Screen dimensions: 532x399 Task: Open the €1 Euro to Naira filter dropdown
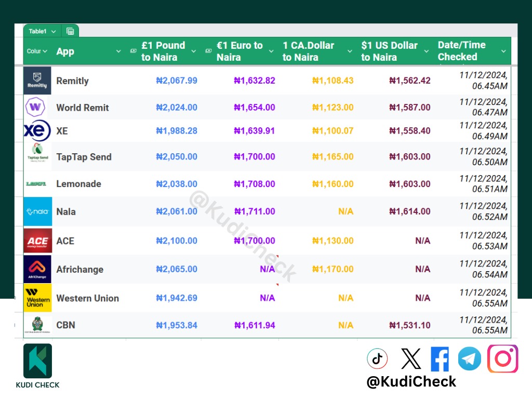271,51
